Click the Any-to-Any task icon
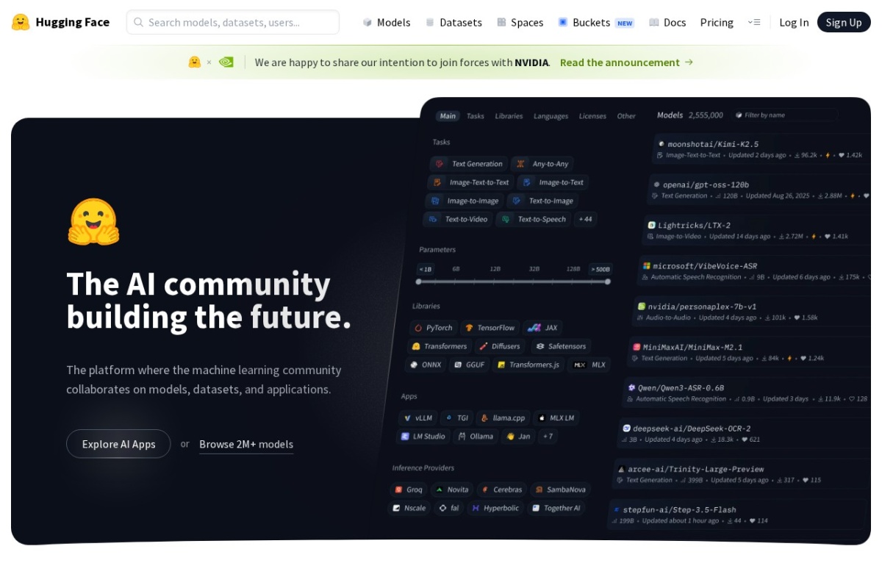 pyautogui.click(x=520, y=164)
